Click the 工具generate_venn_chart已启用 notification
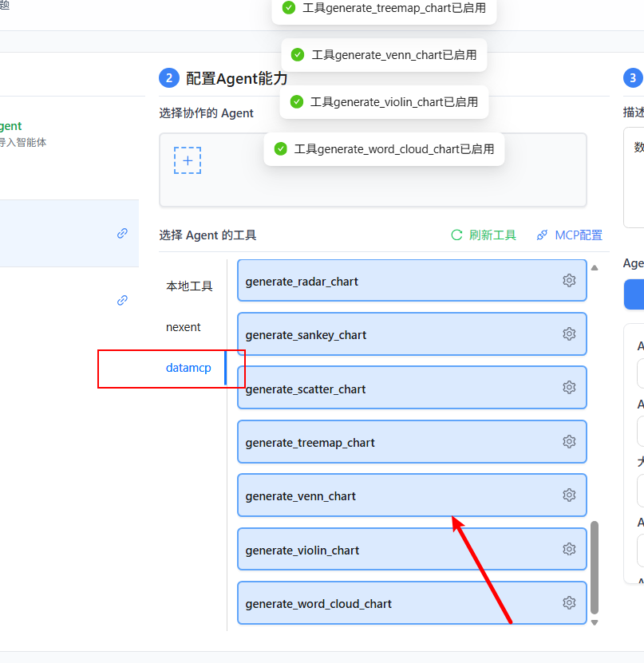 [384, 55]
